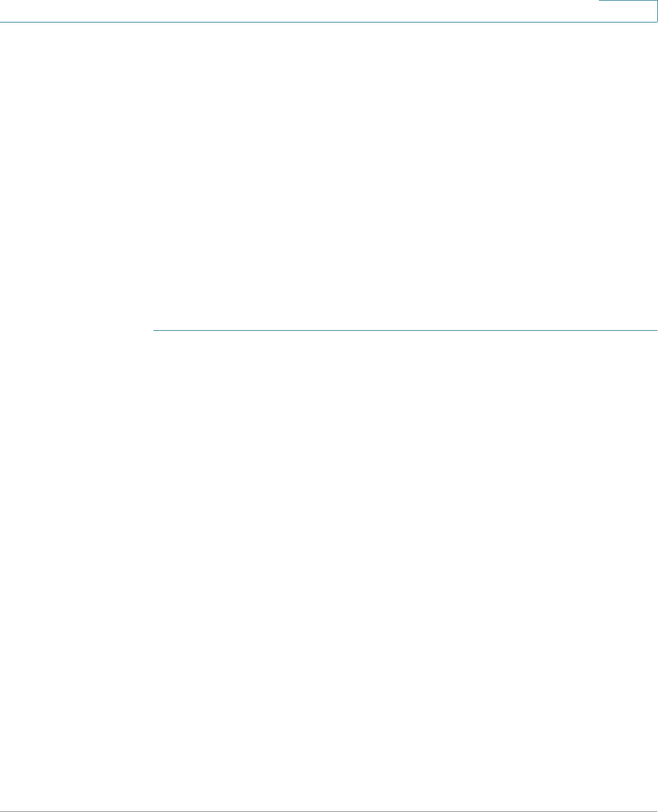Viewport: 658px width, 812px height.
Task: Click the left edge of the header box
Action: coord(600,11)
